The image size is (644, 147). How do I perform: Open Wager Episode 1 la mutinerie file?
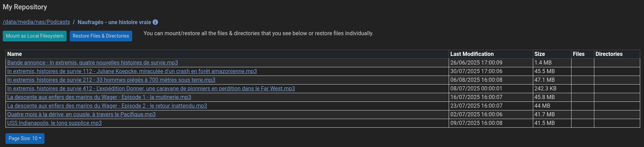pyautogui.click(x=99, y=97)
